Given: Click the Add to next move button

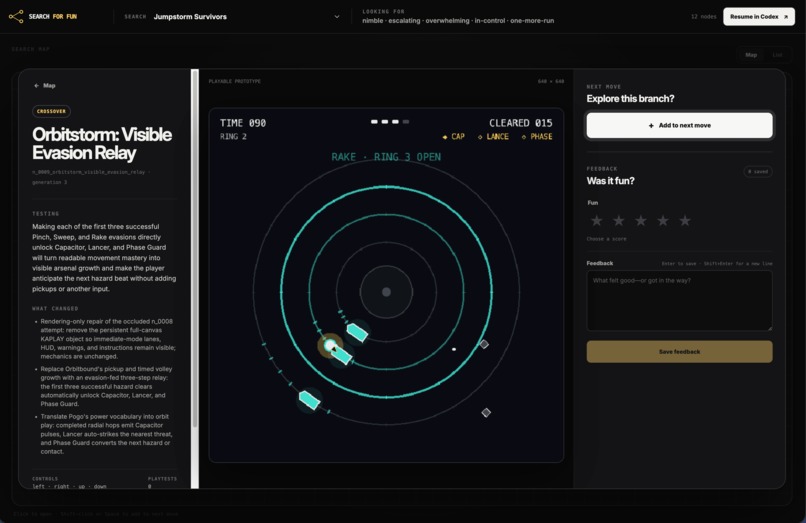Looking at the screenshot, I should (x=679, y=125).
